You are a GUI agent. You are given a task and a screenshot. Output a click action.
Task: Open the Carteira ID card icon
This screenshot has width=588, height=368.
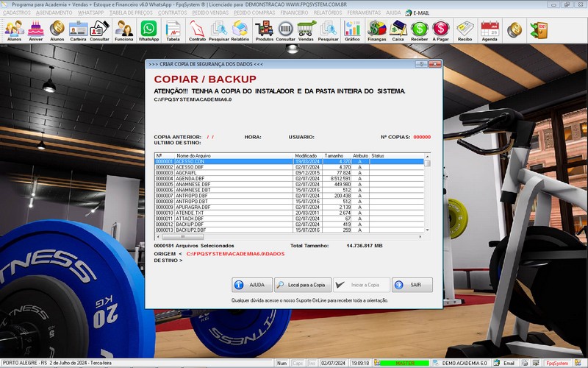coord(78,30)
